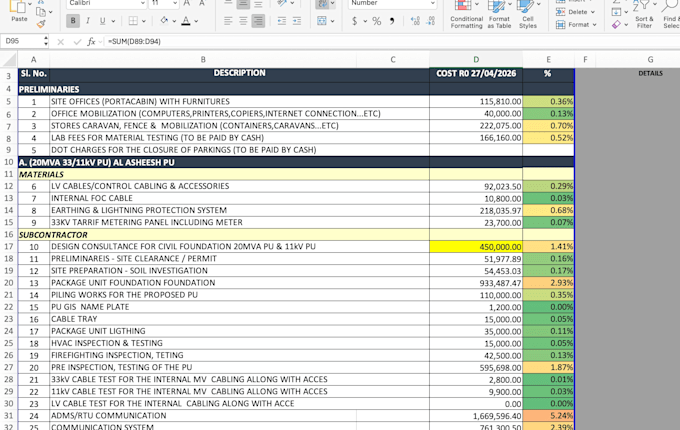This screenshot has width=680, height=430.
Task: Click the DESCRIPTION header cell
Action: pos(239,73)
